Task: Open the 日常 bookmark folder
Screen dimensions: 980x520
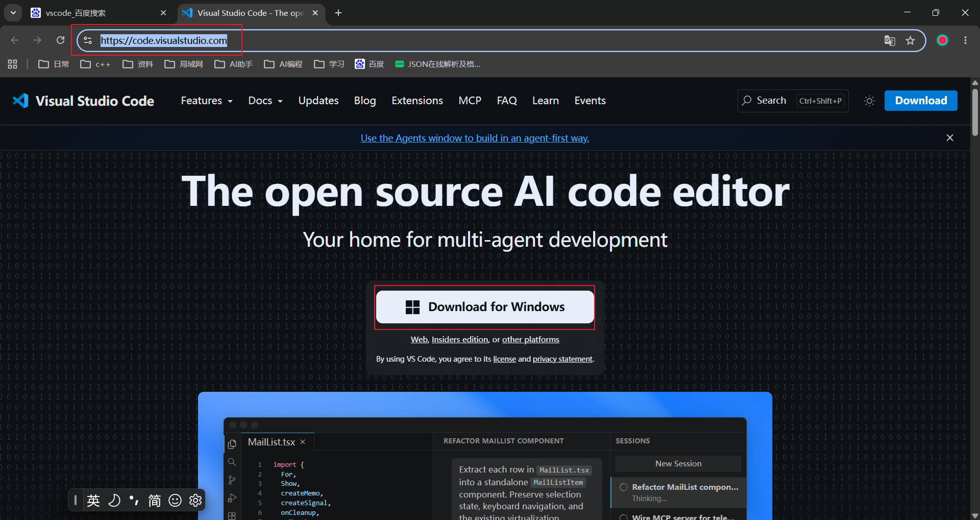Action: pyautogui.click(x=54, y=64)
